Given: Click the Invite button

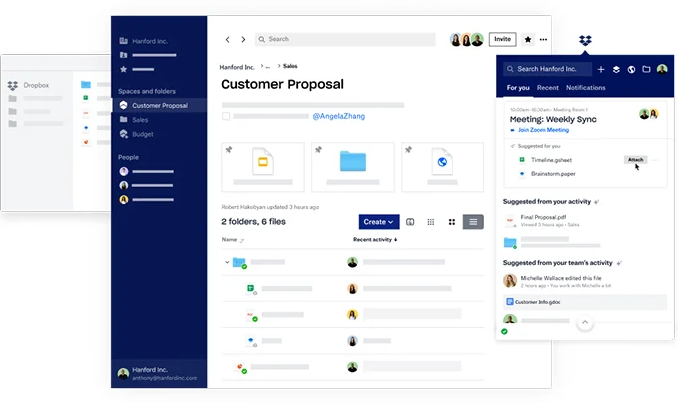Looking at the screenshot, I should [x=502, y=40].
